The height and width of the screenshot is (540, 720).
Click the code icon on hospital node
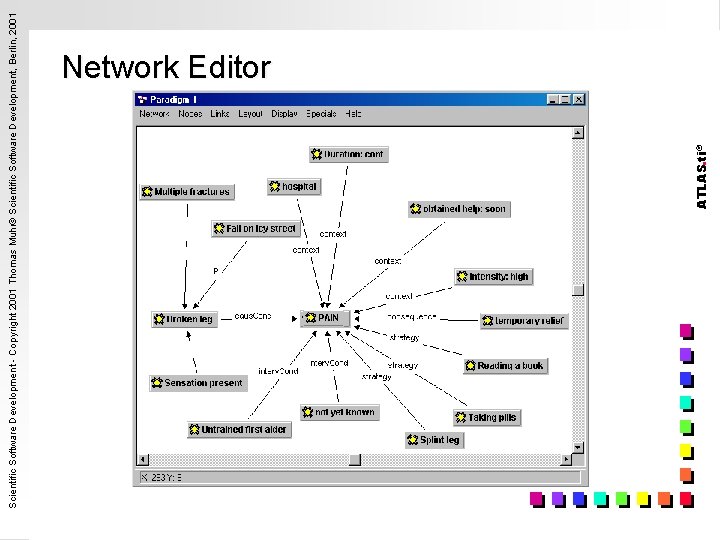[x=275, y=186]
